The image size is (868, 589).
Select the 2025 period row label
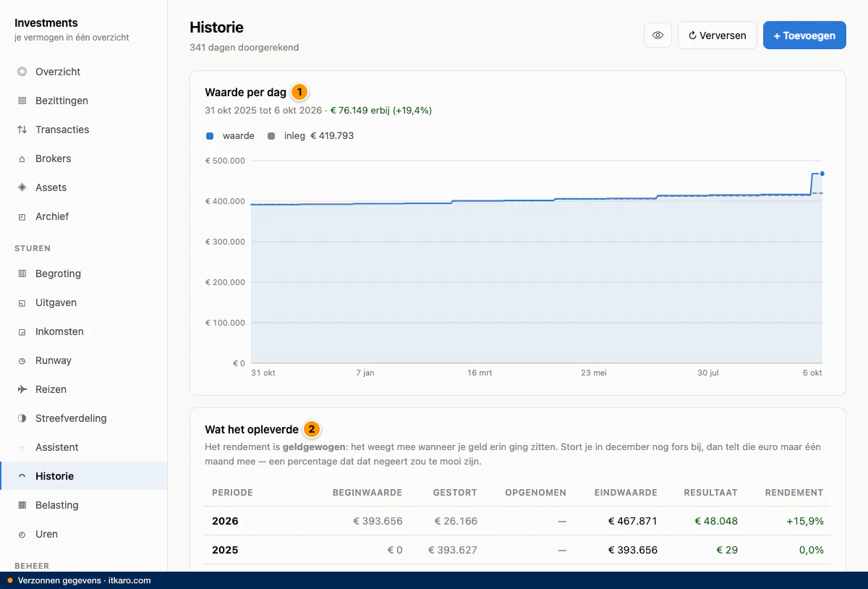click(225, 550)
